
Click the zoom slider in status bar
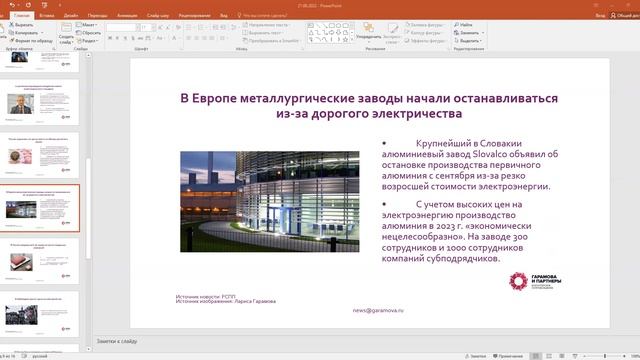tap(605, 356)
